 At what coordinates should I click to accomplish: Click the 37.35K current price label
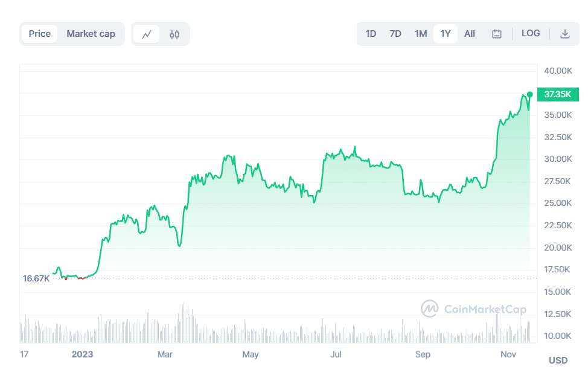pos(557,94)
